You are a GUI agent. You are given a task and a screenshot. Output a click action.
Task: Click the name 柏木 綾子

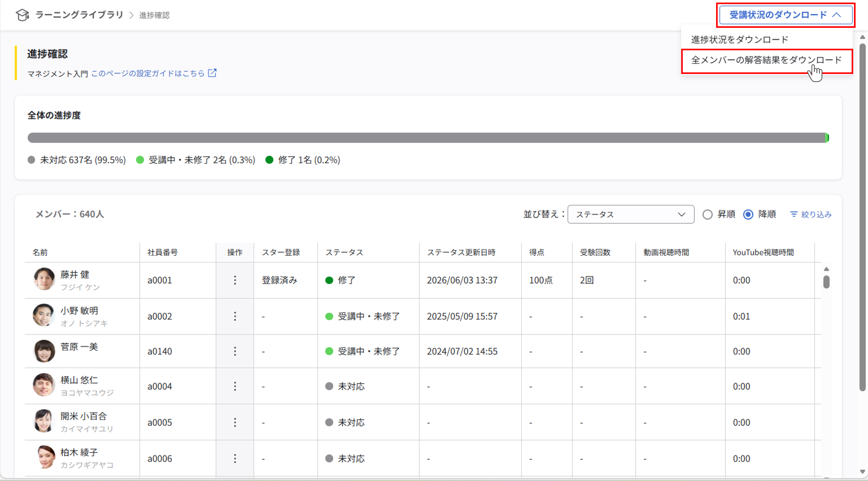click(79, 452)
